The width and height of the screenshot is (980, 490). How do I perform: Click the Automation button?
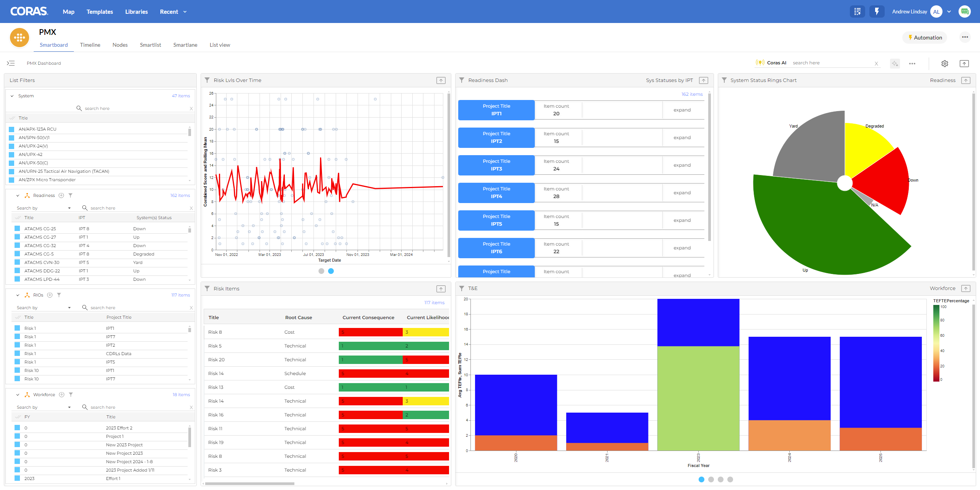tap(924, 38)
